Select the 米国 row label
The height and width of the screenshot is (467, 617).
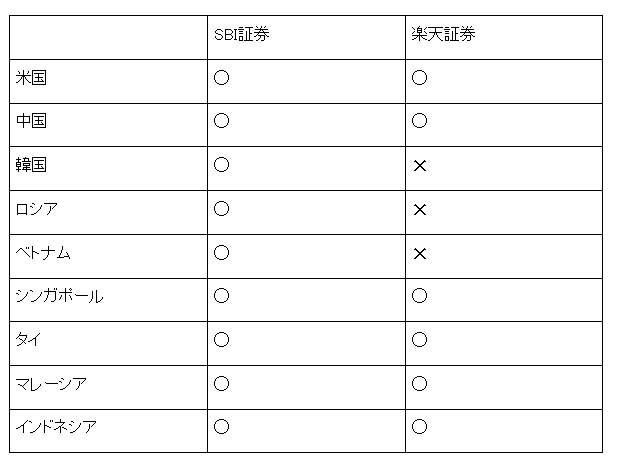(x=32, y=78)
